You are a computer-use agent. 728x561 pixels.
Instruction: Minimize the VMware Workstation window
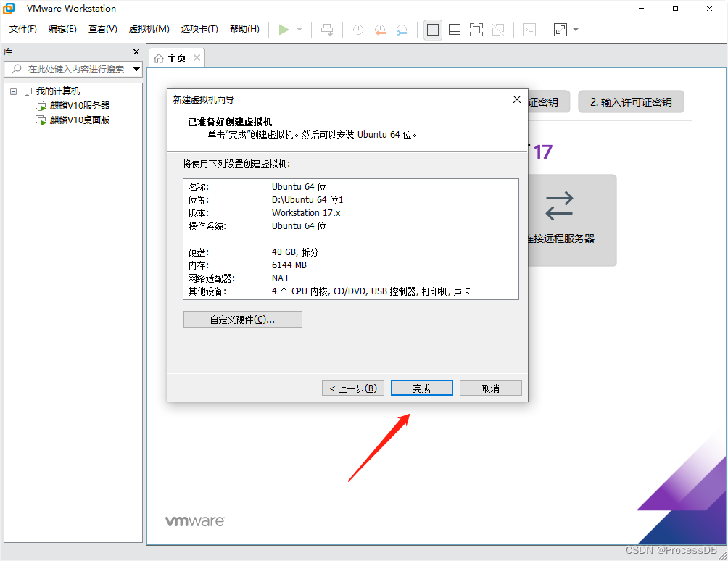pos(641,9)
